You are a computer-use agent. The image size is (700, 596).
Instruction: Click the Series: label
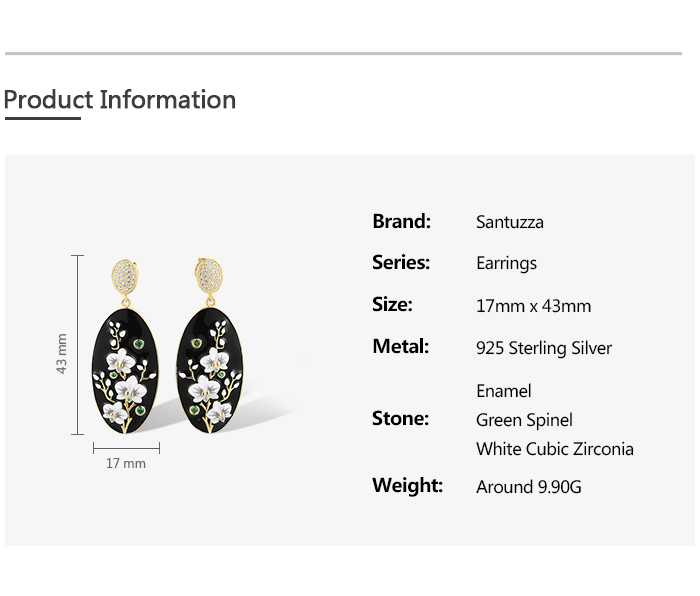coord(401,262)
